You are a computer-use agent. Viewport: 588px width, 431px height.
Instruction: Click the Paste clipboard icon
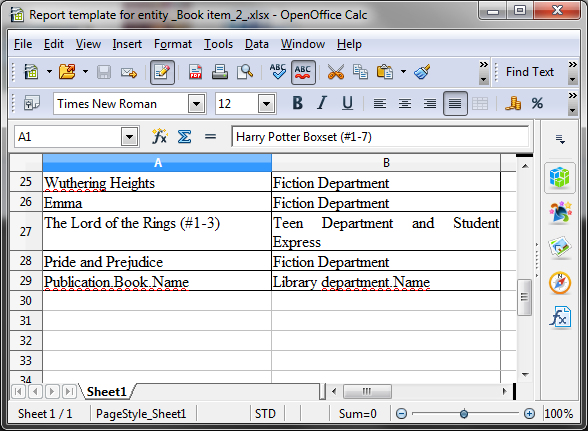coord(385,72)
